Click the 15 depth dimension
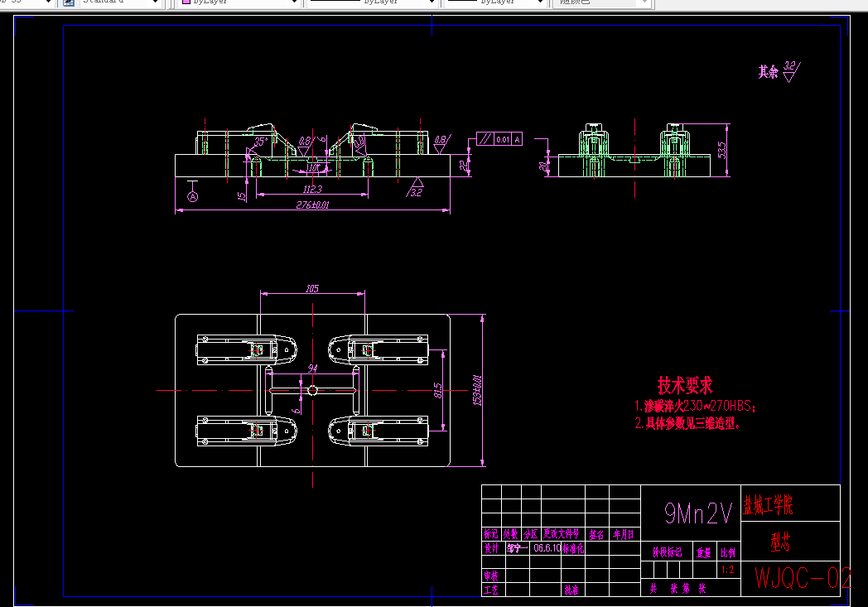 point(241,196)
